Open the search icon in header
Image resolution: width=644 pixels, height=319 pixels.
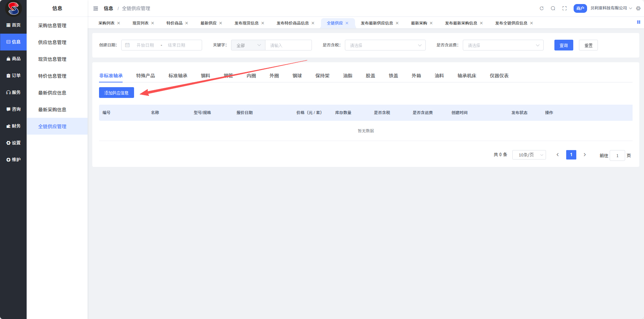pyautogui.click(x=553, y=8)
